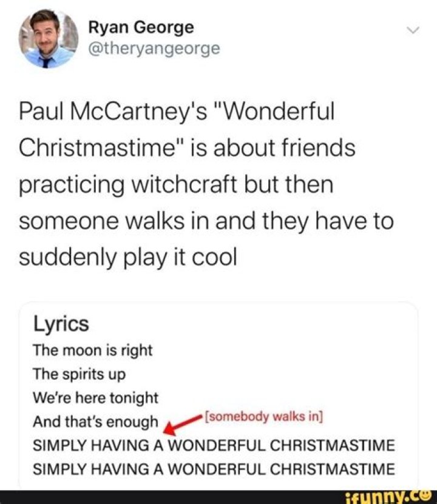Click the "Lyrics" heading in the card

(61, 324)
